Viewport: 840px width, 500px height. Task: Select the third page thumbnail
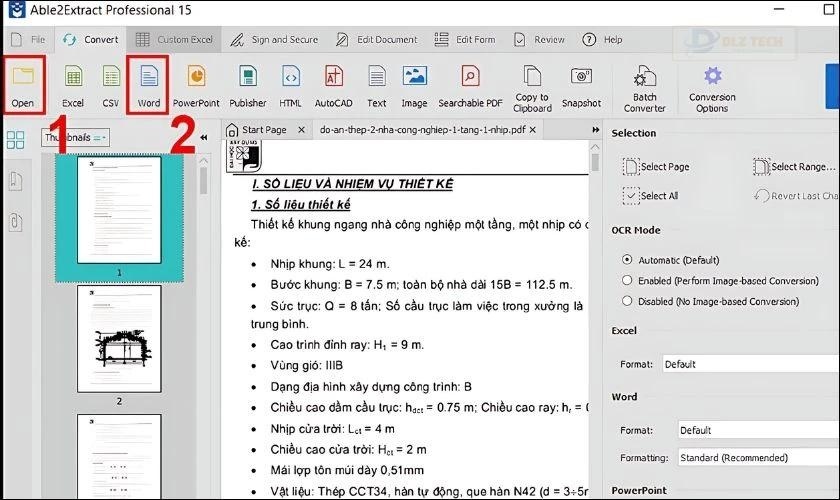tap(119, 456)
